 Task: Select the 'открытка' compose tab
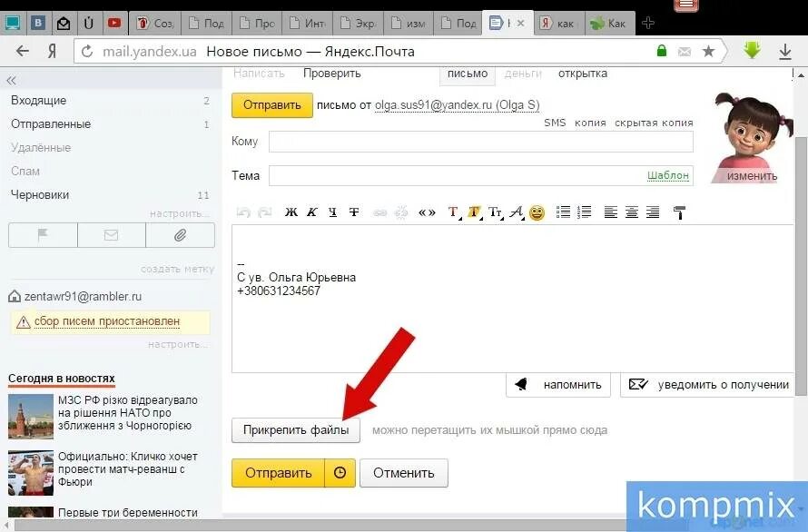tap(583, 74)
